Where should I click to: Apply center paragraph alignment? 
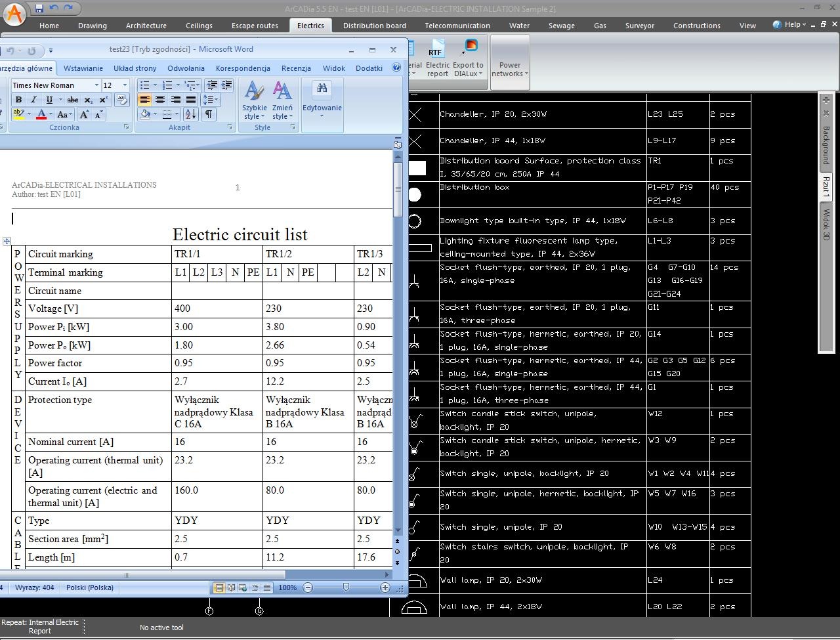pyautogui.click(x=159, y=100)
